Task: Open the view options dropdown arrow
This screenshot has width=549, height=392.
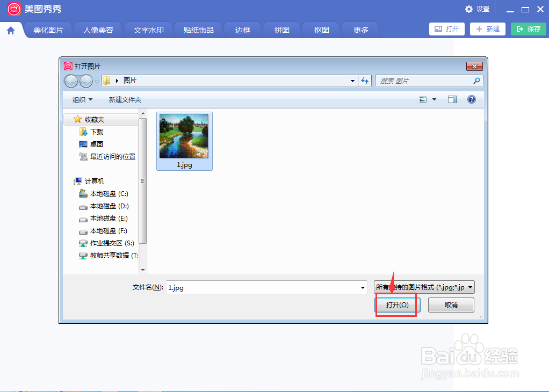Action: coord(434,100)
